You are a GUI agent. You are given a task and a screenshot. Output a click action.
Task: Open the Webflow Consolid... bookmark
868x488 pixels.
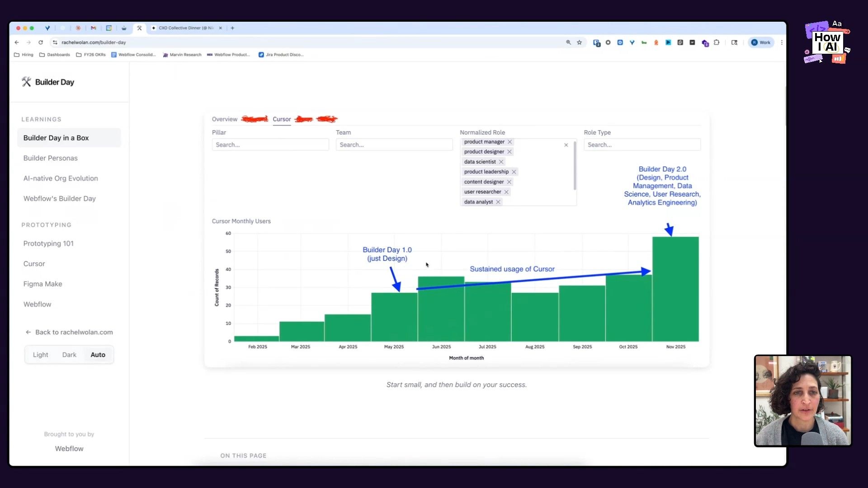pos(133,55)
